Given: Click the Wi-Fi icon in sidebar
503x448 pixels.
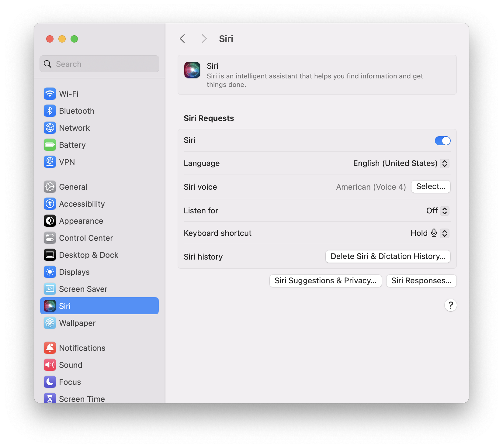Looking at the screenshot, I should point(50,94).
